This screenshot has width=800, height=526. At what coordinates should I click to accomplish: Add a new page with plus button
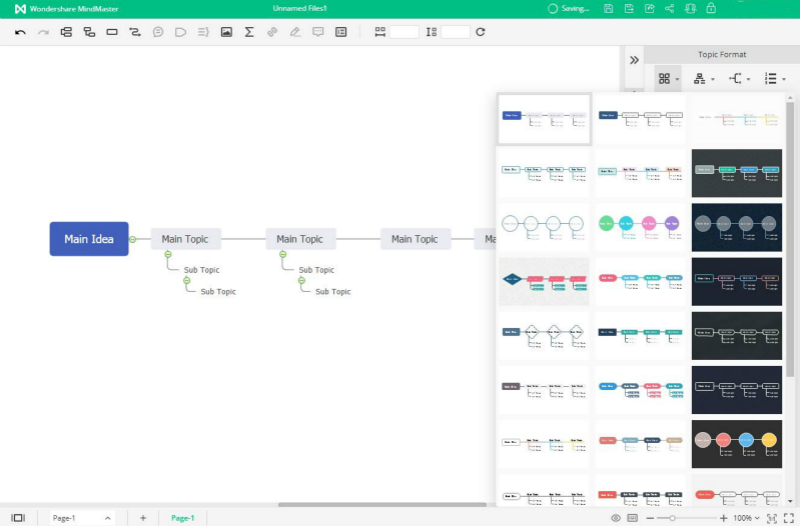point(143,518)
